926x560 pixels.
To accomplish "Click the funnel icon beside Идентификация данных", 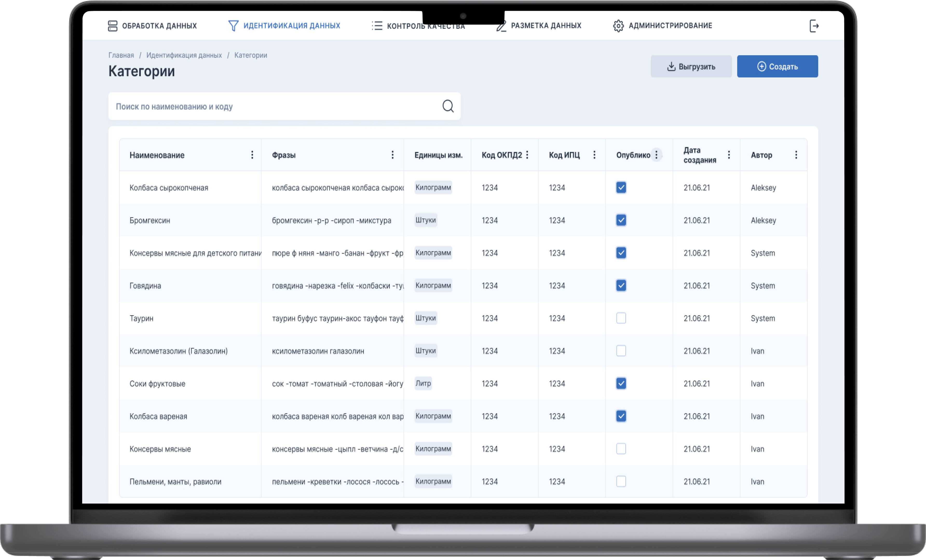I will (x=233, y=26).
